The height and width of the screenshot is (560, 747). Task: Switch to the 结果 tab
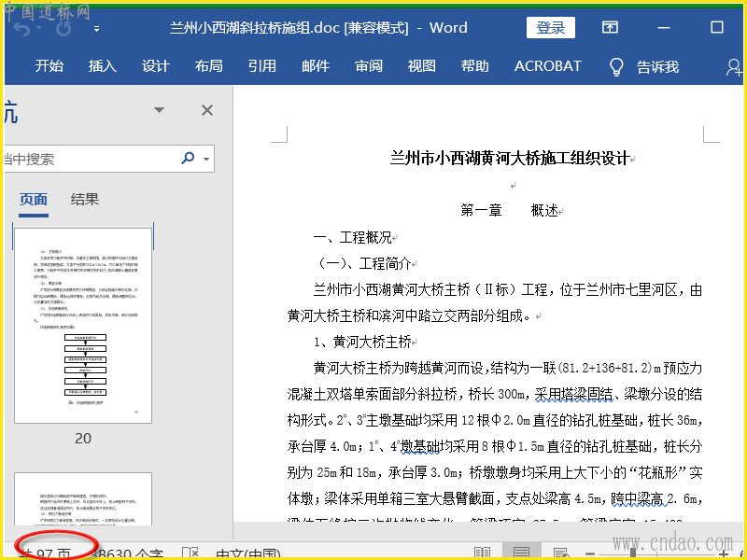[x=85, y=199]
